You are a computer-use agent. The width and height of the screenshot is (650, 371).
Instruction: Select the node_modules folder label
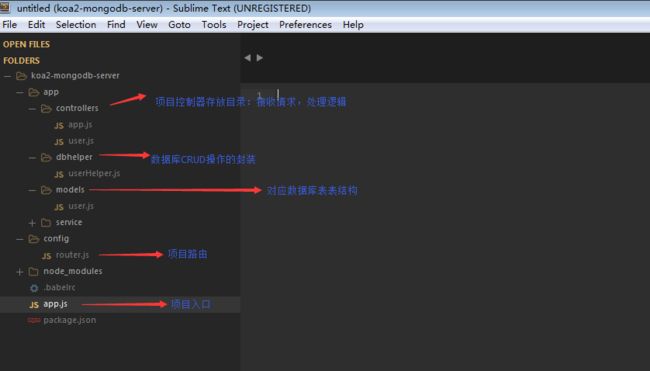click(x=73, y=272)
